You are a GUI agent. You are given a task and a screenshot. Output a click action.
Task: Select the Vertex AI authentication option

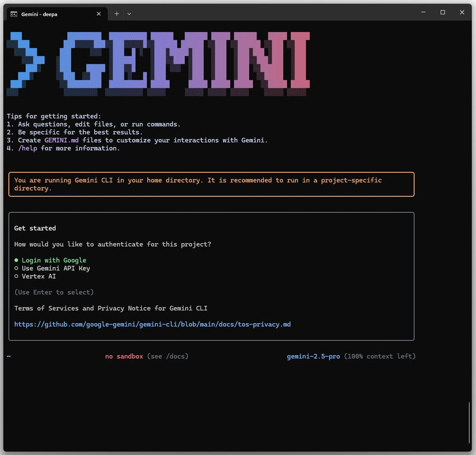[35, 276]
